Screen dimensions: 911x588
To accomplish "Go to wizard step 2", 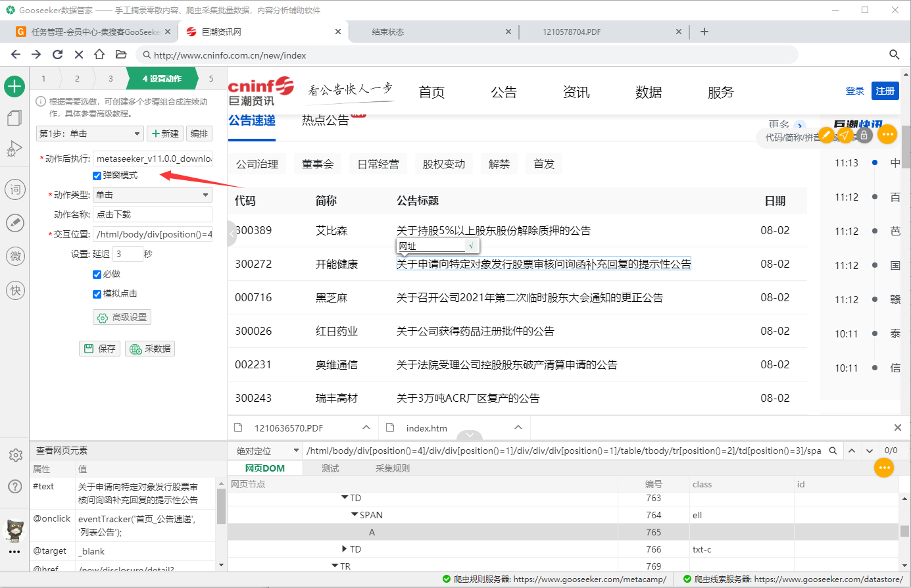I will click(x=77, y=78).
